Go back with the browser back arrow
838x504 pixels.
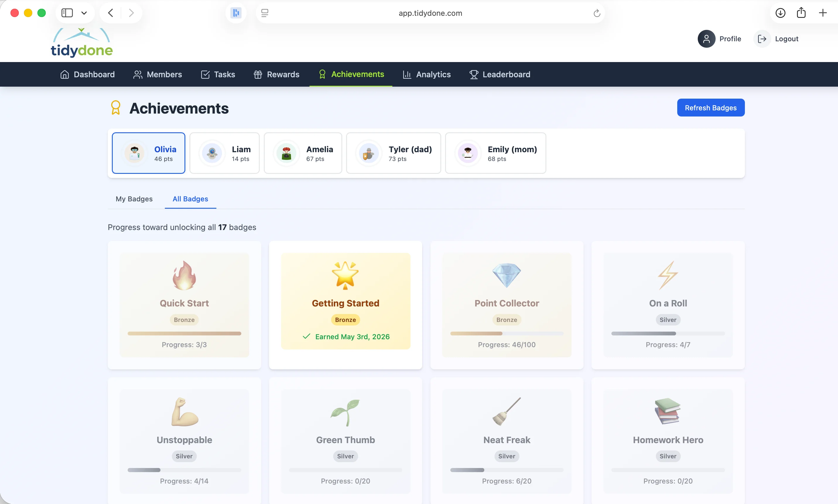coord(110,13)
